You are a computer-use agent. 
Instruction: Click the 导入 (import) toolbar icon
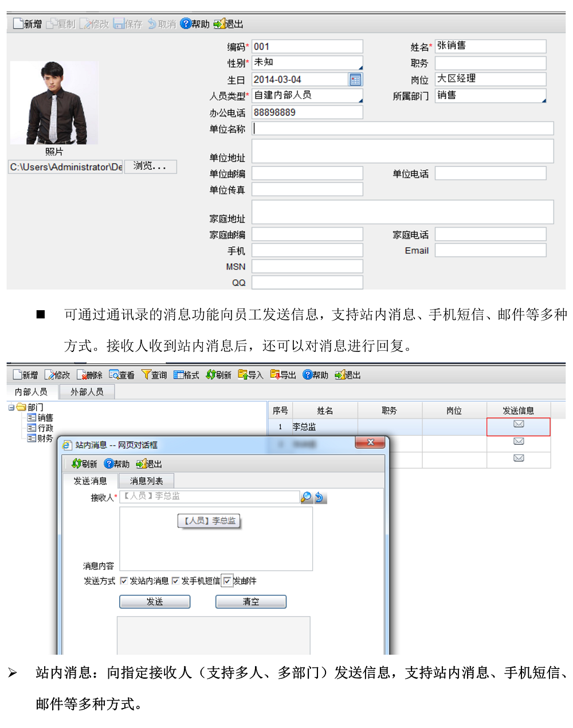click(243, 375)
